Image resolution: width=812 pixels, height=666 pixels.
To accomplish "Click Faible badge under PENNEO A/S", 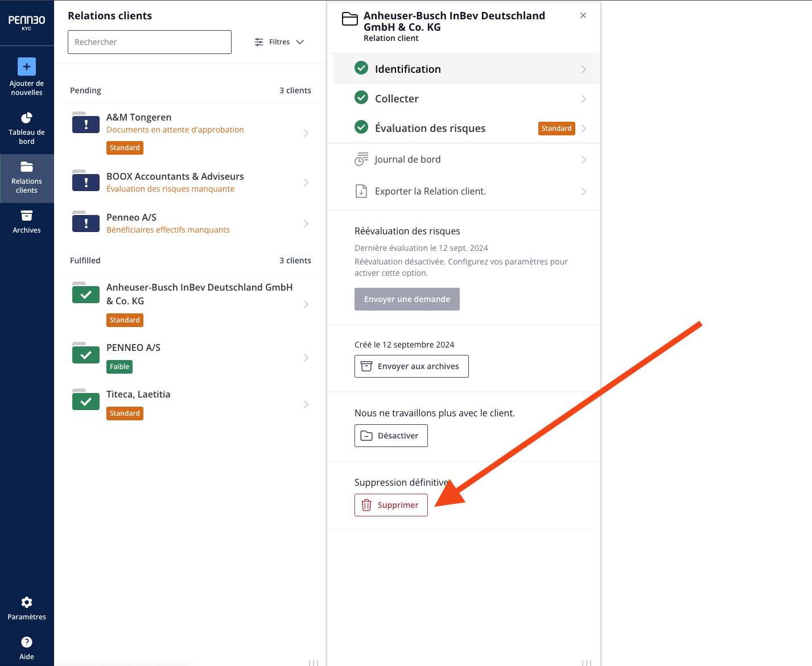I will (x=119, y=367).
